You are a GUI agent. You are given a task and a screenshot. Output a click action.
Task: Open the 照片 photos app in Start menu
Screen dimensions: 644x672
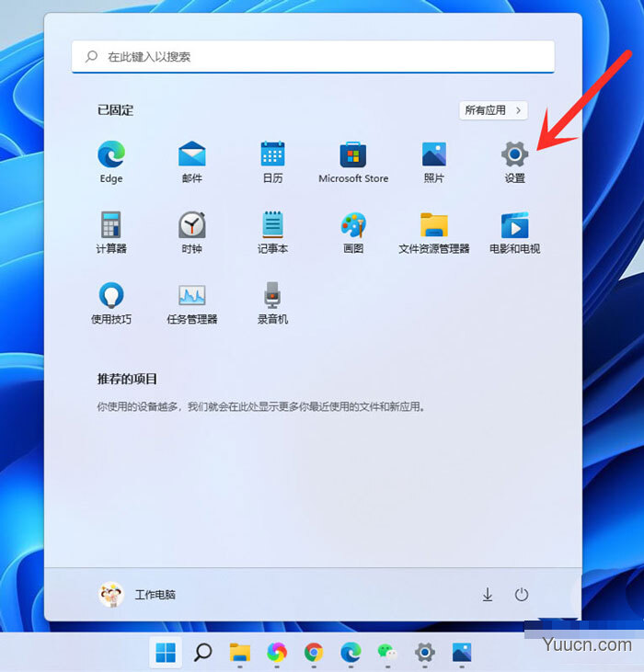point(434,162)
